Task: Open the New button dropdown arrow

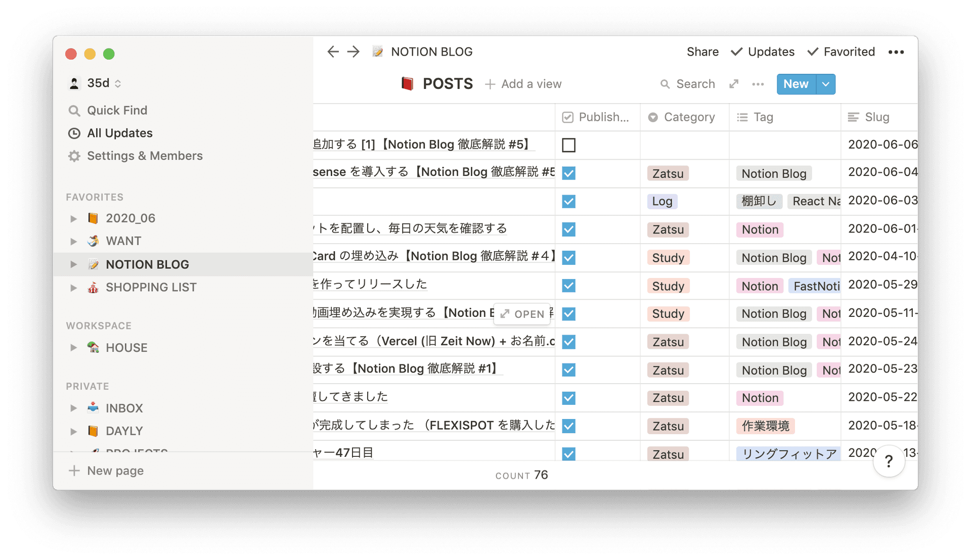Action: [826, 84]
